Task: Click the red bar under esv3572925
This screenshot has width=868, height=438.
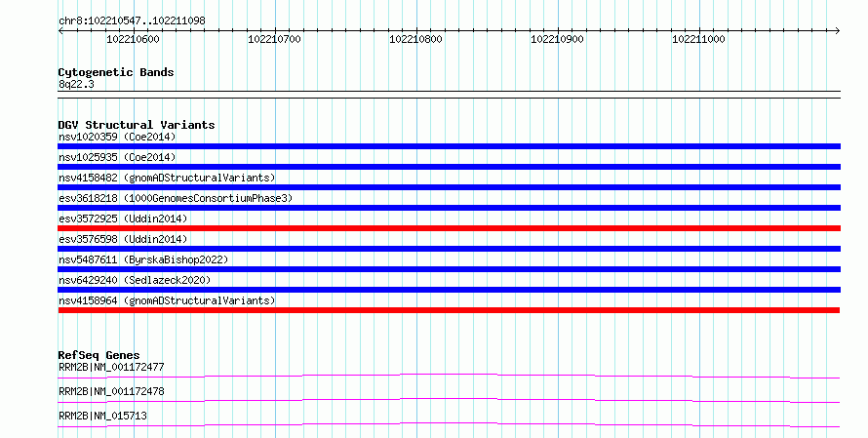Action: (x=449, y=228)
